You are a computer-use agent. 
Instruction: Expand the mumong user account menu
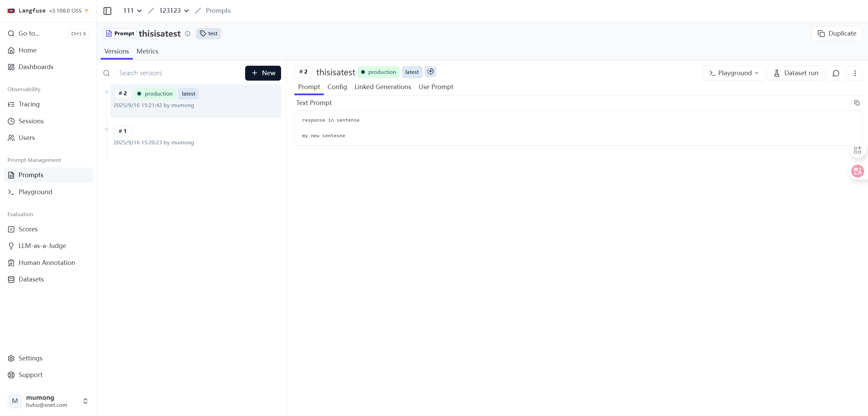click(48, 401)
